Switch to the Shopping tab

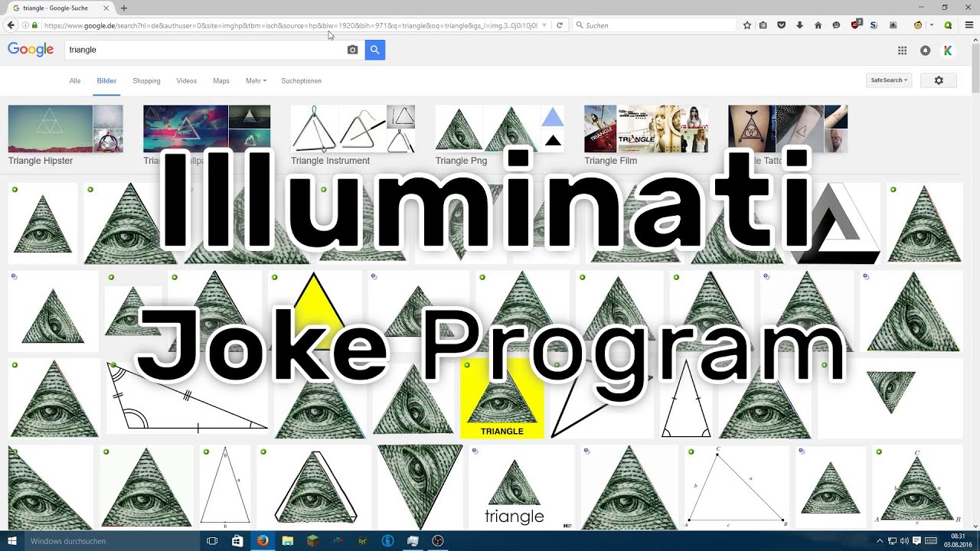pyautogui.click(x=146, y=80)
